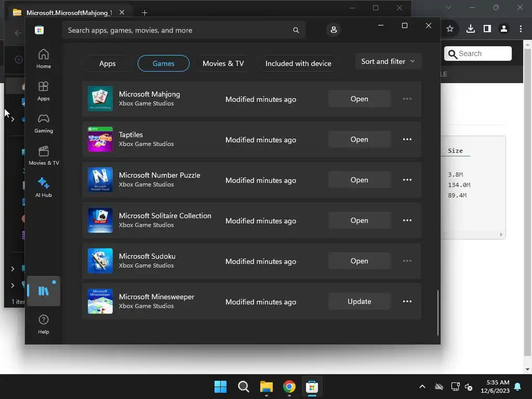
Task: Click the search magnifier in the Store search box
Action: point(296,30)
